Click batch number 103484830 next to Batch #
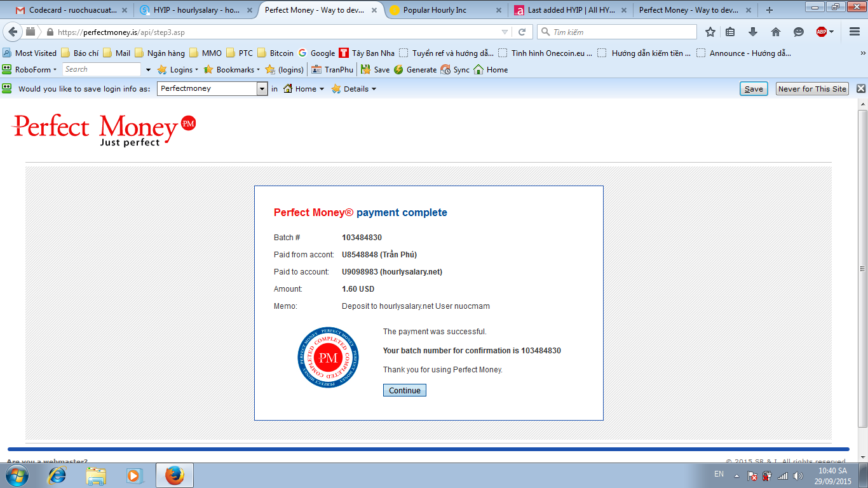Image resolution: width=868 pixels, height=488 pixels. 362,238
